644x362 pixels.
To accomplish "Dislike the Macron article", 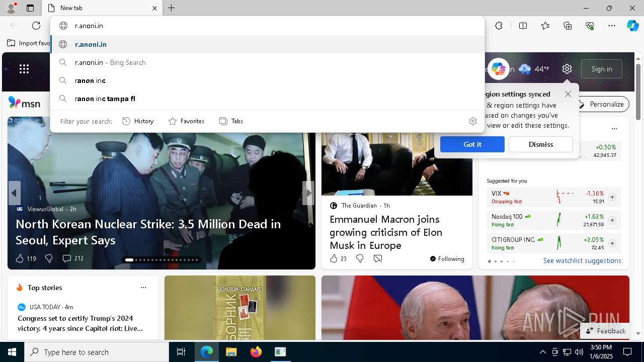I will 360,258.
